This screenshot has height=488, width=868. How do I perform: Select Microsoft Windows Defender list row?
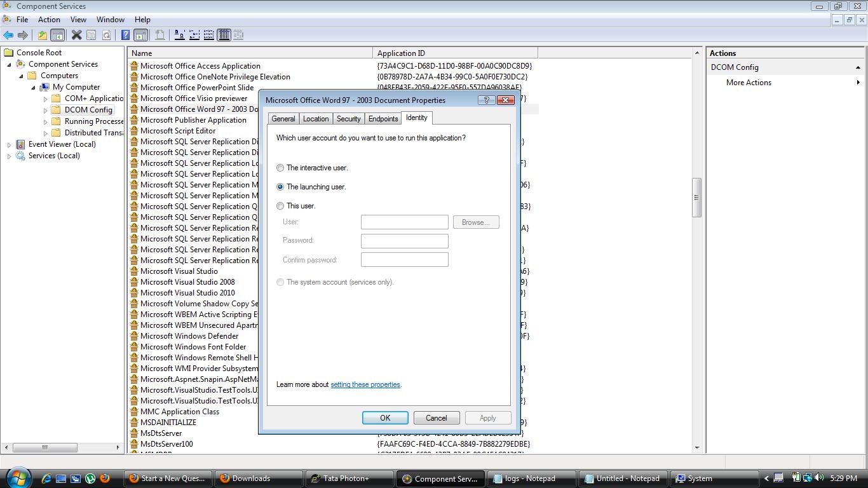tap(189, 336)
